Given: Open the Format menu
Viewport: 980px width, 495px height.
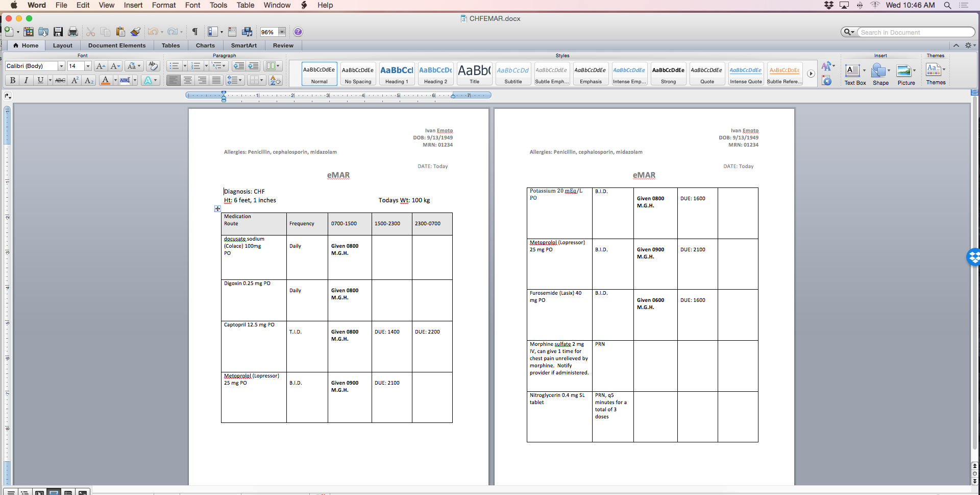Looking at the screenshot, I should tap(163, 5).
